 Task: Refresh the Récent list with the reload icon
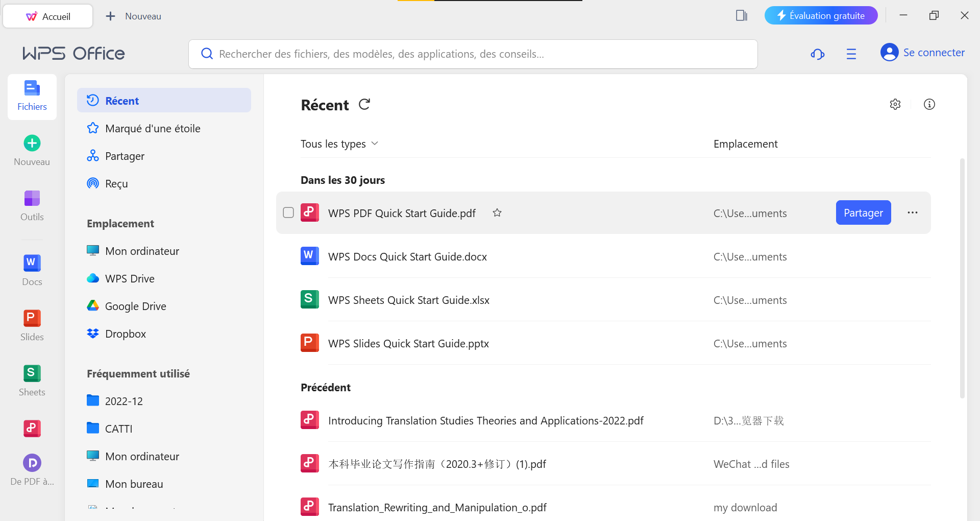364,104
